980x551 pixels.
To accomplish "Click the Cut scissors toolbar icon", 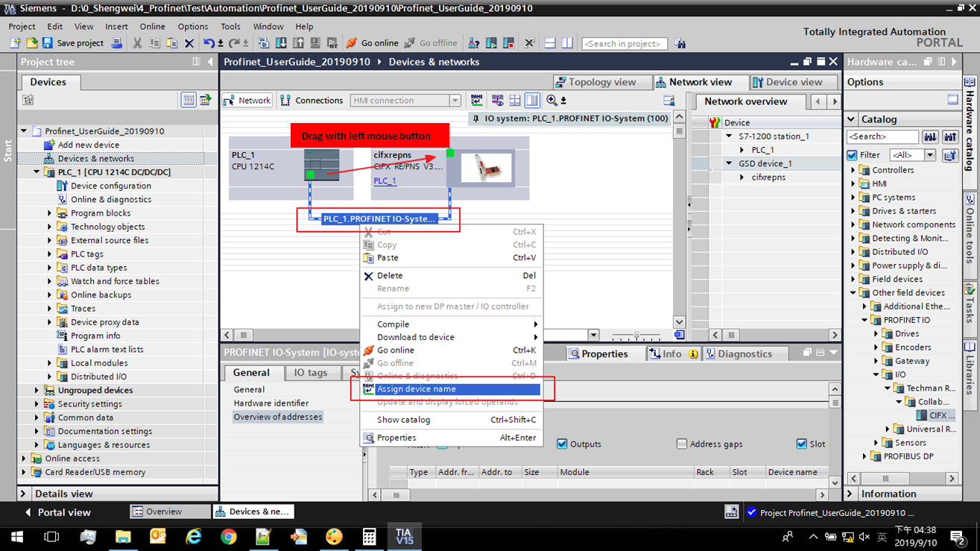I will 138,43.
